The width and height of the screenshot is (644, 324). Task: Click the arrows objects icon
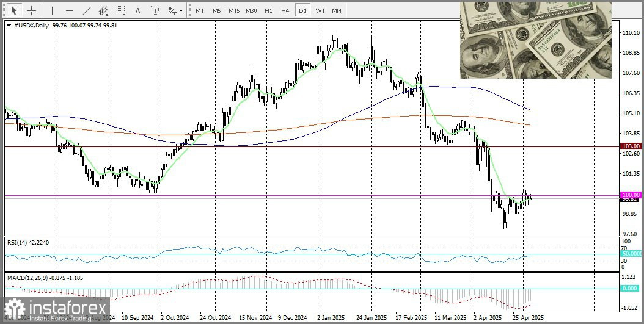pos(172,10)
